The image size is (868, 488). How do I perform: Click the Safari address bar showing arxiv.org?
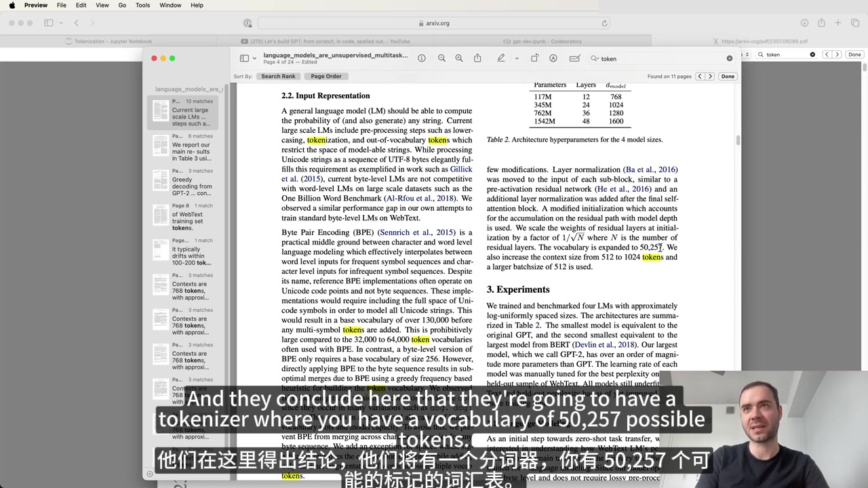coord(434,23)
